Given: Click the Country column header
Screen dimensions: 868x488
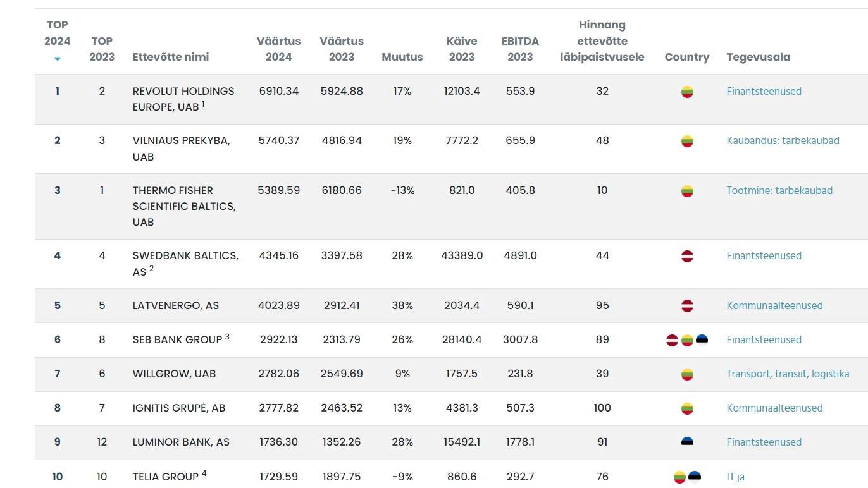Looking at the screenshot, I should tap(686, 57).
